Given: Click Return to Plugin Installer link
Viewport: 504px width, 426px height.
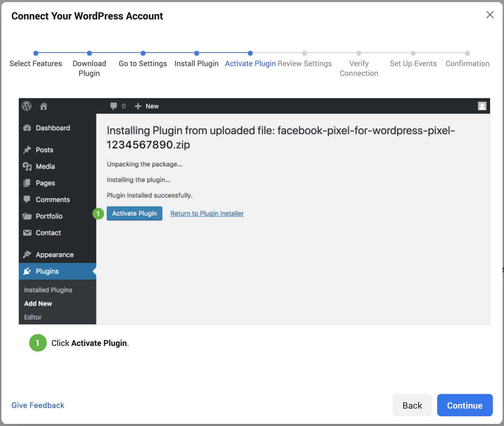Looking at the screenshot, I should click(x=207, y=213).
